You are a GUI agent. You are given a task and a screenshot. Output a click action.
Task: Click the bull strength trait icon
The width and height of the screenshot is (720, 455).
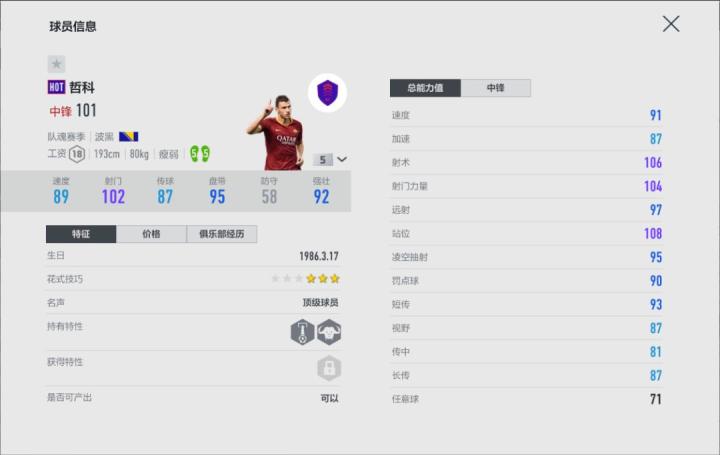329,332
